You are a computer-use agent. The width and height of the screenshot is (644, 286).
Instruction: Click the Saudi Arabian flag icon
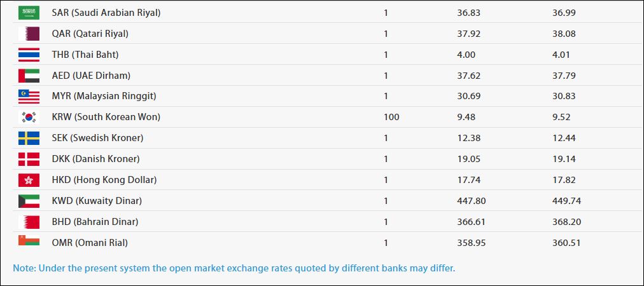tap(29, 13)
